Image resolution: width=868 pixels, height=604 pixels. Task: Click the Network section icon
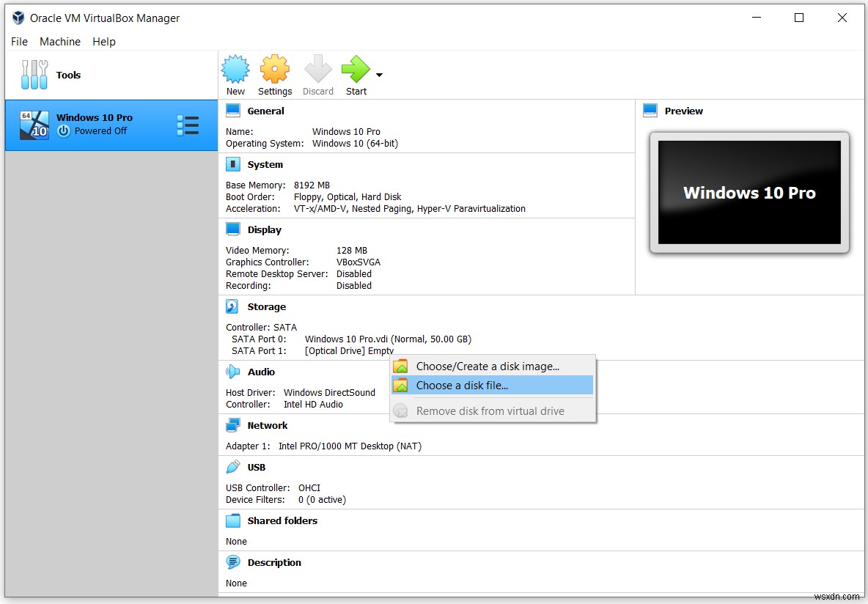(x=232, y=425)
